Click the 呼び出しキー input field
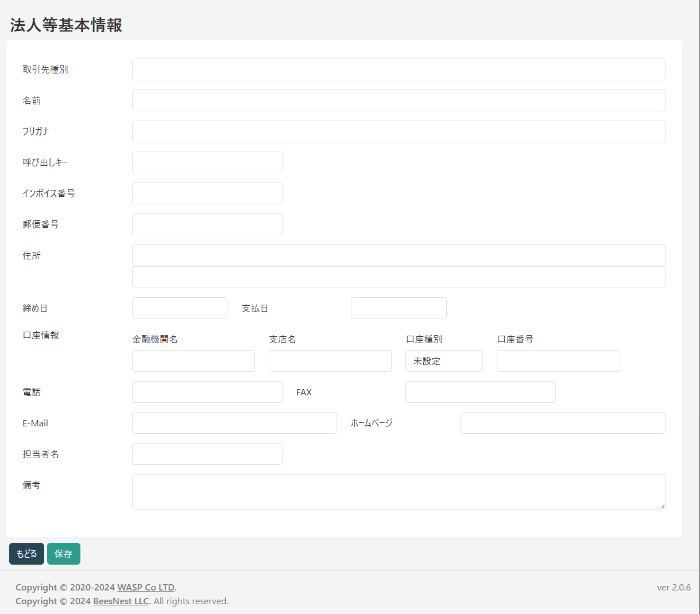This screenshot has height=614, width=700. (207, 162)
